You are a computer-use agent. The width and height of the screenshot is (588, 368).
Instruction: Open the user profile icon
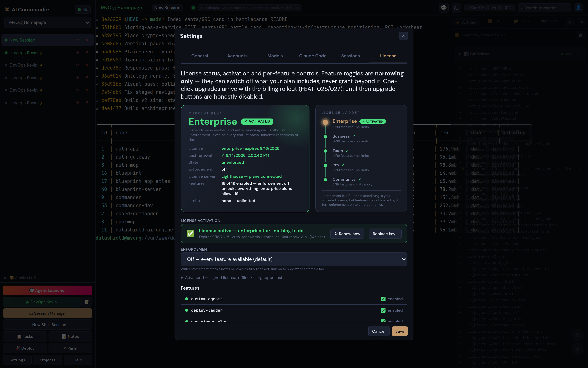coord(578,8)
